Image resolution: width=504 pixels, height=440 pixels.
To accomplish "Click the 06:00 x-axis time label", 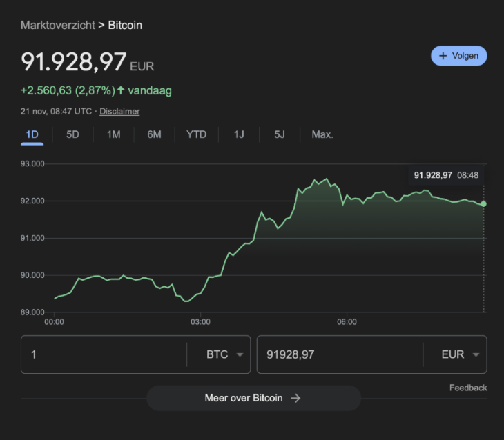I will 347,322.
